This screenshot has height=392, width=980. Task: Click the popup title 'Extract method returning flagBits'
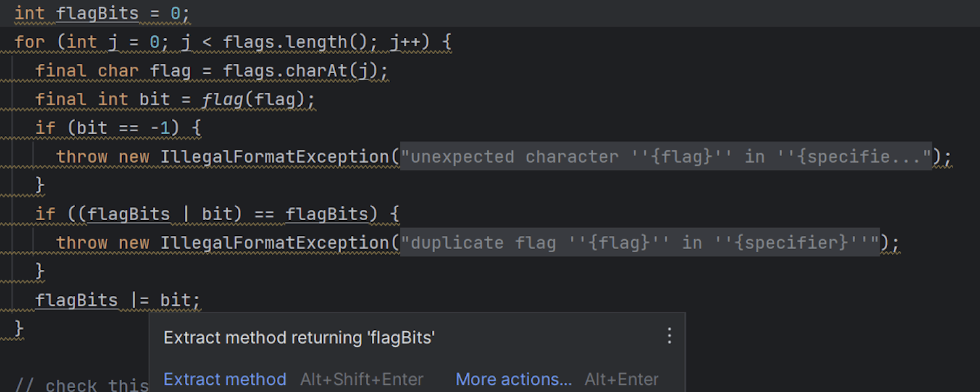pyautogui.click(x=299, y=338)
